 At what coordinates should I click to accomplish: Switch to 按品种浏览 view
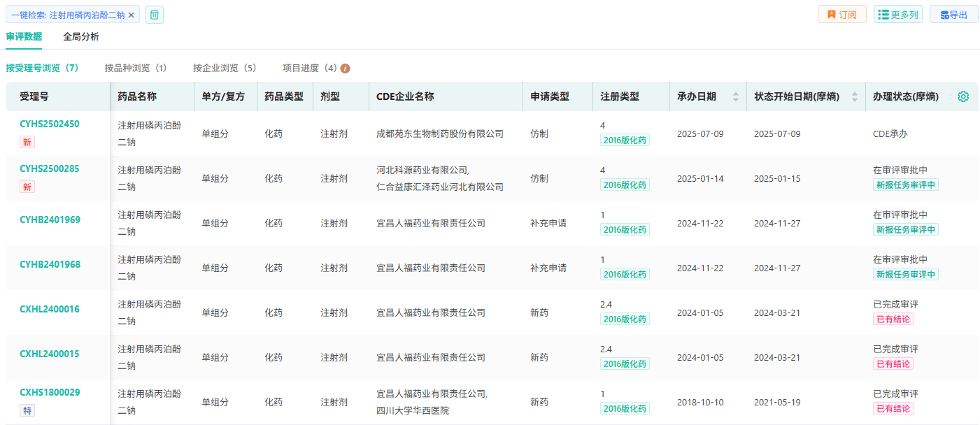[x=136, y=68]
